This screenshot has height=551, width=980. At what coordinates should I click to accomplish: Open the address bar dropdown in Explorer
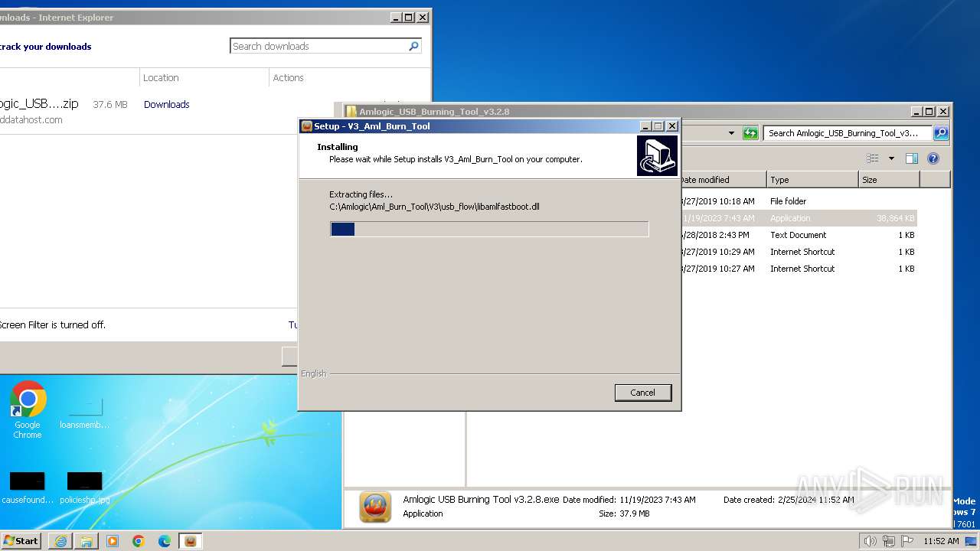tap(731, 133)
